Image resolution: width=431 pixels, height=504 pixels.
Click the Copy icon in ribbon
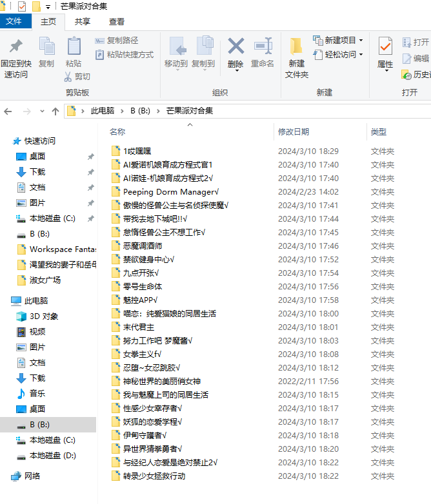click(x=46, y=48)
